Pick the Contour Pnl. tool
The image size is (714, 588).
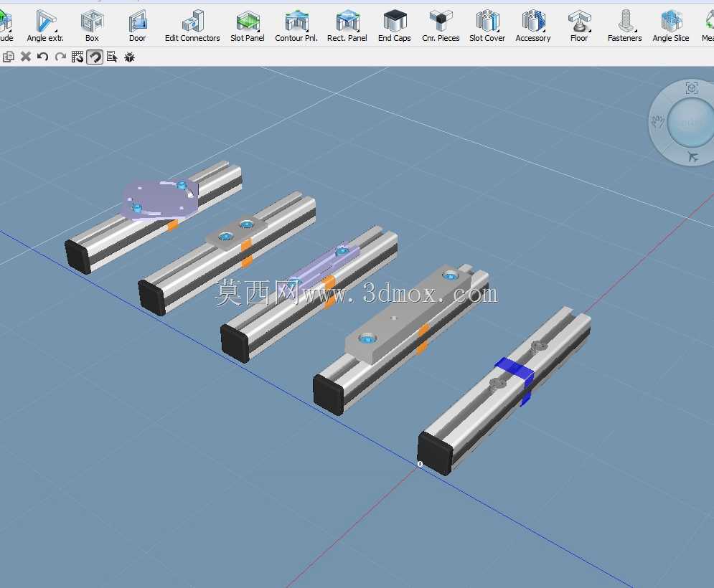point(296,26)
